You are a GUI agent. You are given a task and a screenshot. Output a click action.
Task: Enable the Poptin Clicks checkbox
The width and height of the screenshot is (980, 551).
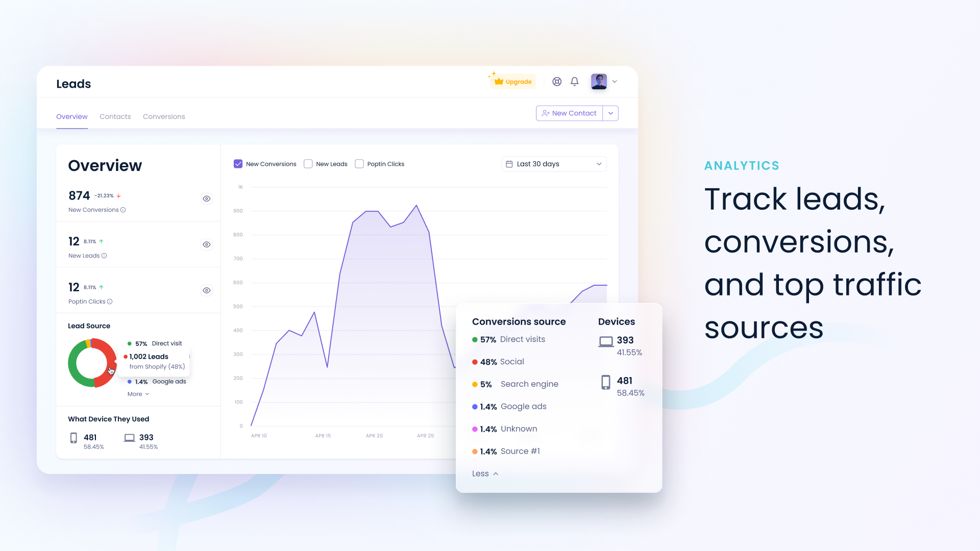359,164
